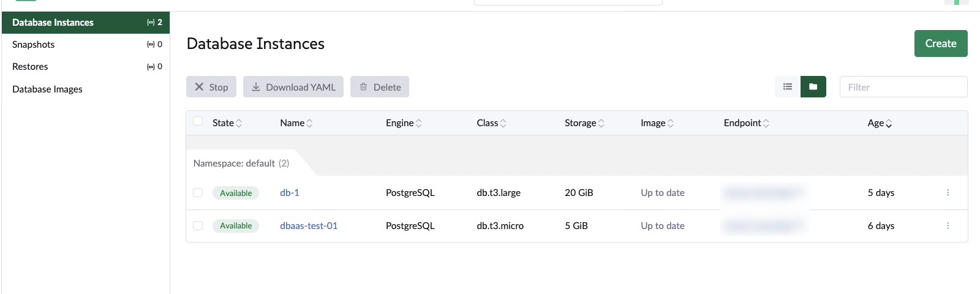This screenshot has width=980, height=294.
Task: Click the db.t3.micro class cell
Action: 500,225
